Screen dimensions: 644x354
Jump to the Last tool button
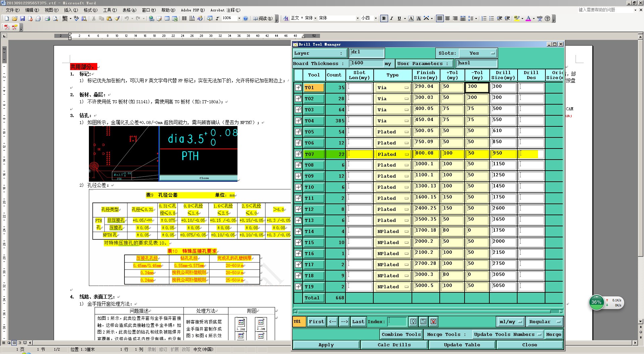[358, 322]
